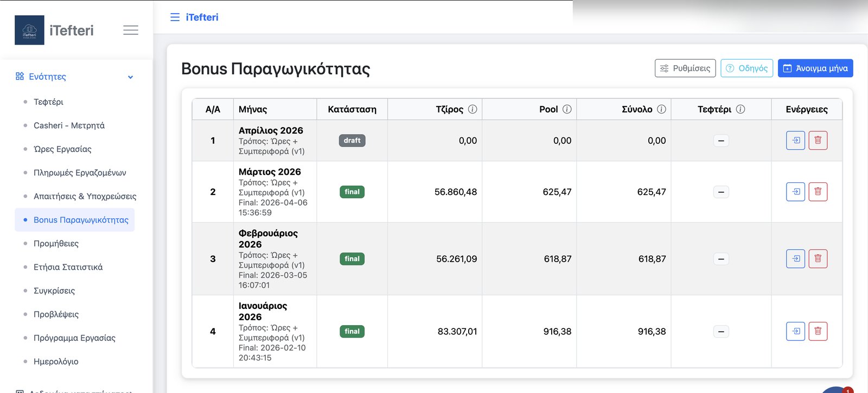Delete the Μάρτιος 2026 bonus entry
The image size is (868, 393).
[818, 192]
